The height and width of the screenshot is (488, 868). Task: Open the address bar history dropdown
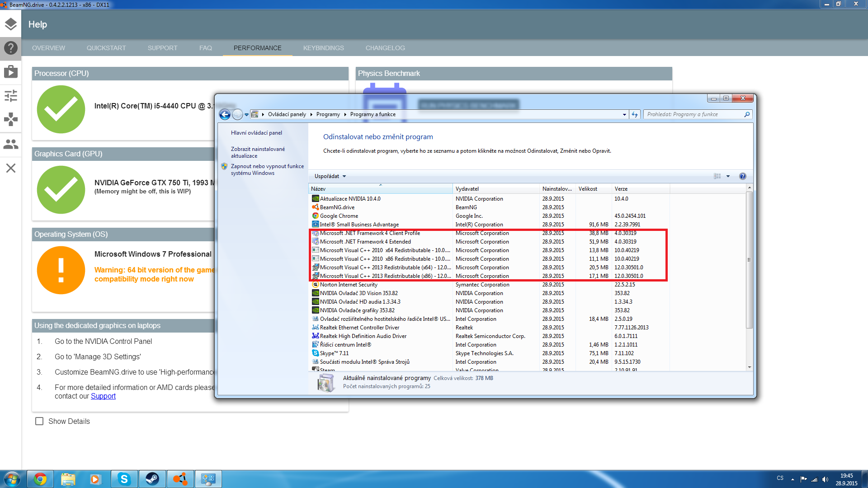tap(624, 114)
